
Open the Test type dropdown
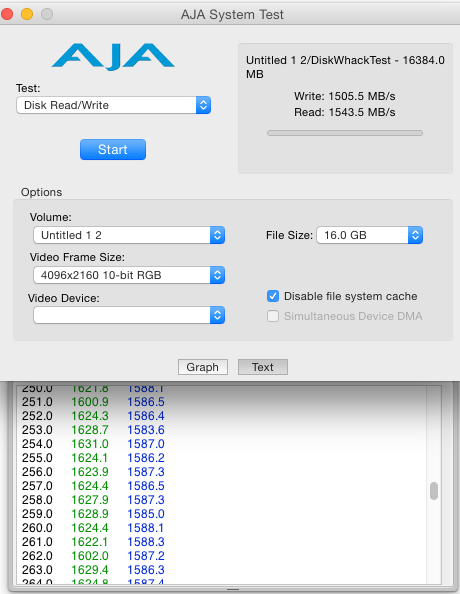[x=113, y=105]
